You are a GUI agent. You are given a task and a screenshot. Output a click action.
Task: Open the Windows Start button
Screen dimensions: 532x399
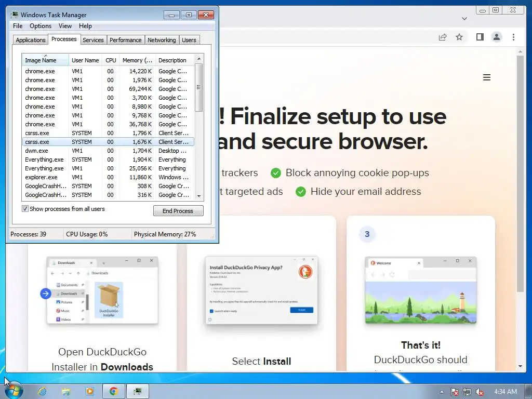[14, 391]
